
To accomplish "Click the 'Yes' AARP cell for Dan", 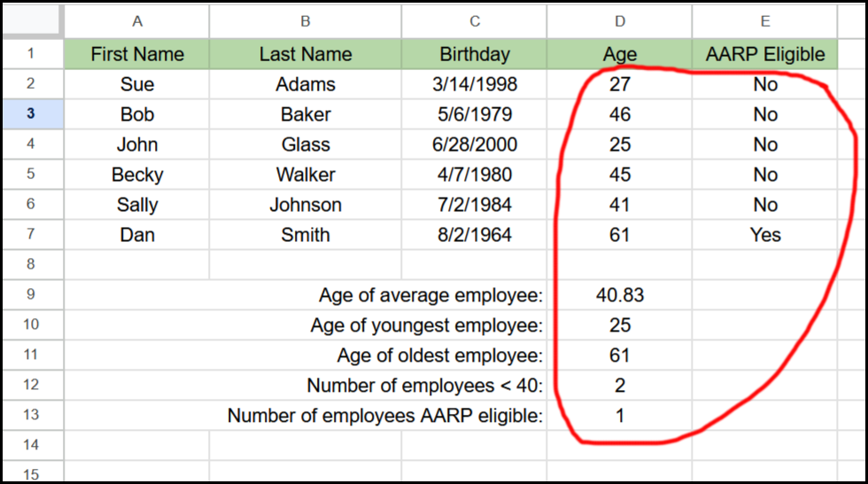I will click(x=764, y=235).
